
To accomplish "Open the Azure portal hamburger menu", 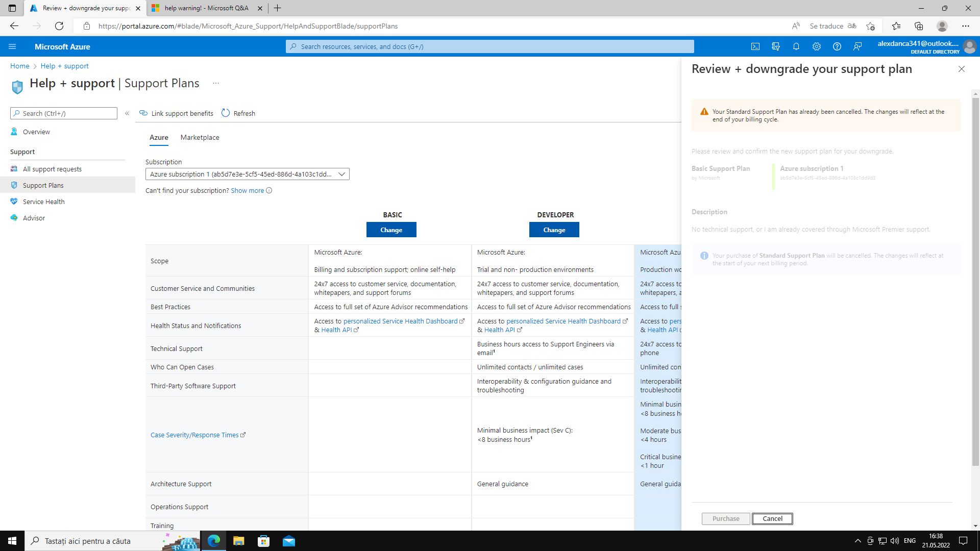I will (x=12, y=46).
